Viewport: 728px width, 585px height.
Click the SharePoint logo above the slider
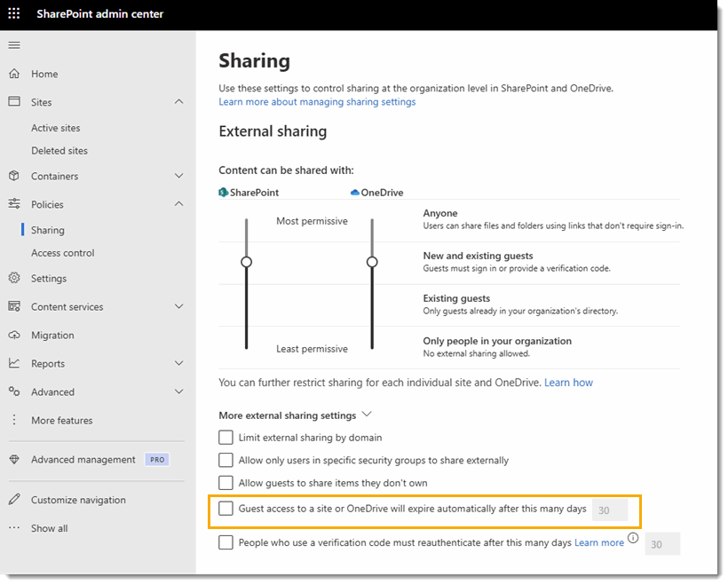tap(224, 193)
